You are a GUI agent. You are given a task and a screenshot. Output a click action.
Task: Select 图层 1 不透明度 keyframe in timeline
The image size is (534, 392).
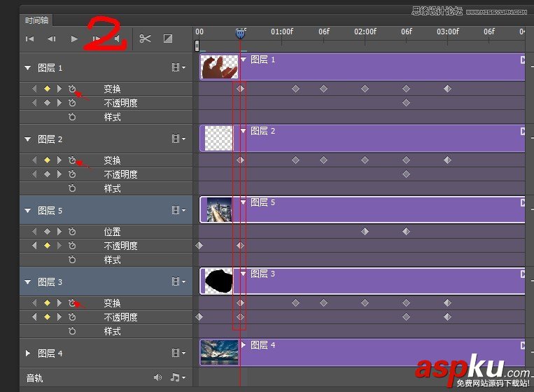point(406,102)
